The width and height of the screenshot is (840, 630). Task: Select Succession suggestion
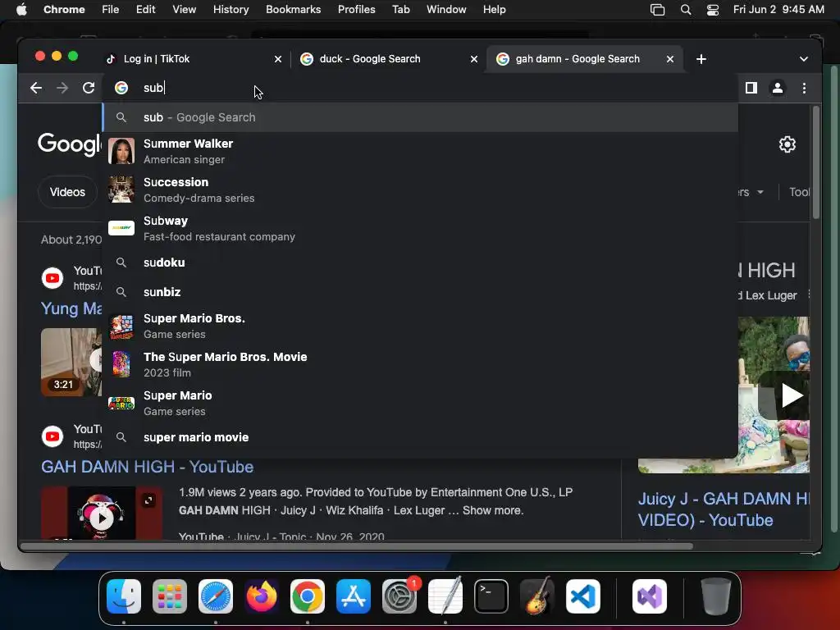[x=421, y=189]
